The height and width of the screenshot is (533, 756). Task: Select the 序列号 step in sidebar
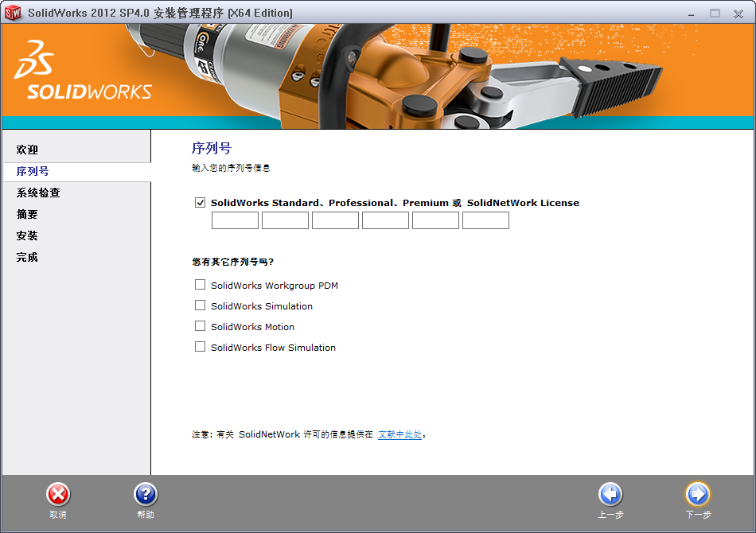[x=33, y=172]
